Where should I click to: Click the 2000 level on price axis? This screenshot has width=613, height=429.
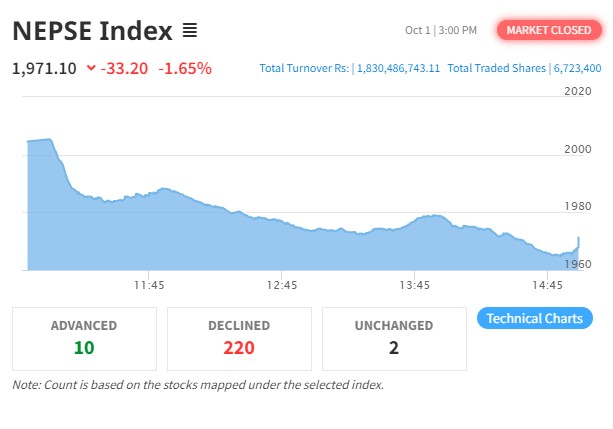579,150
